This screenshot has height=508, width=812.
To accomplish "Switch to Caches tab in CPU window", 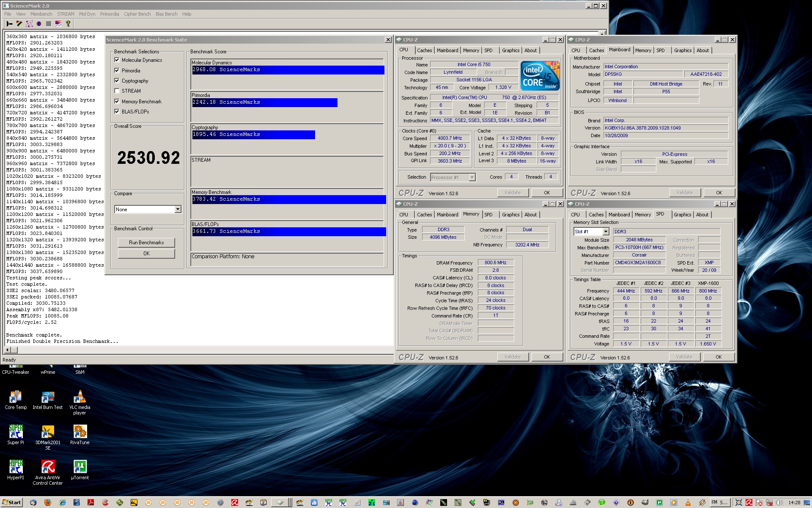I will 424,50.
